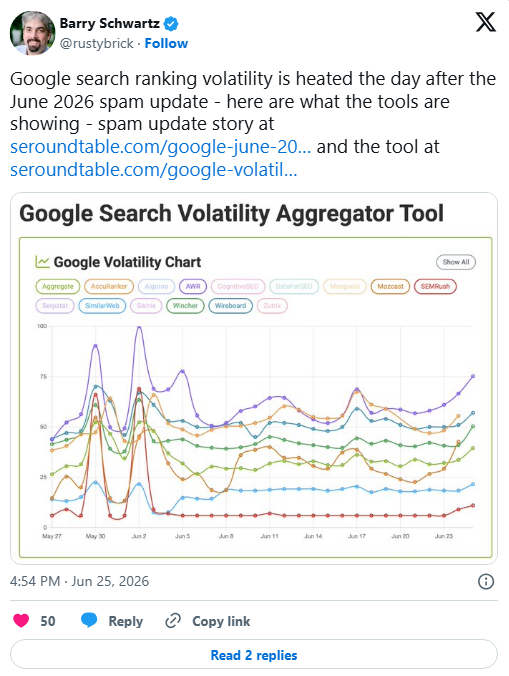Click the Jun 2 peak on AWR line
509x676 pixels.
click(x=139, y=327)
